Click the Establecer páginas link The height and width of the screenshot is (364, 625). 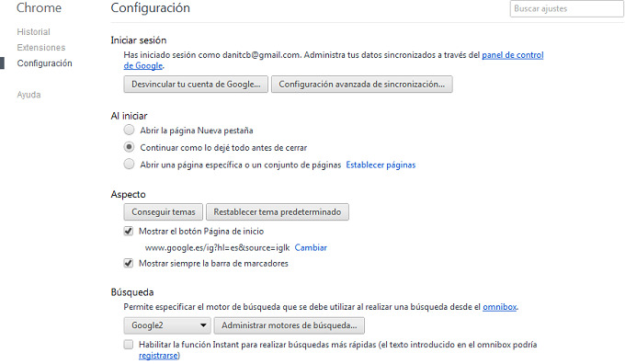click(x=381, y=165)
